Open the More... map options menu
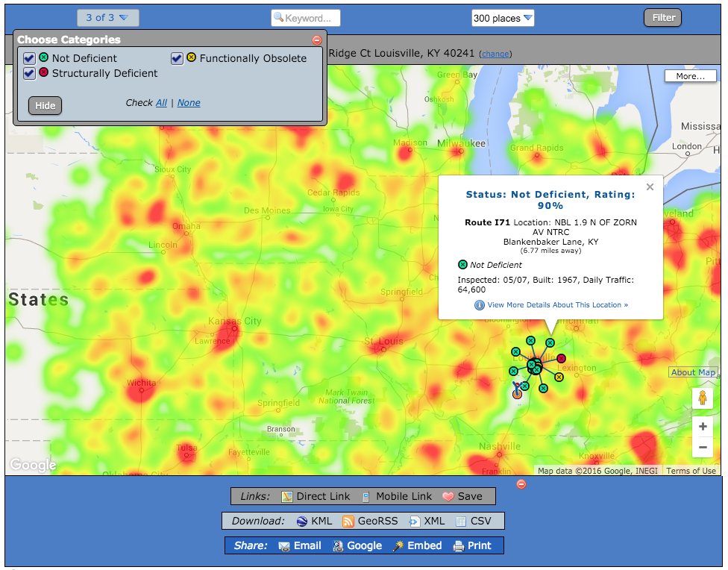This screenshot has width=728, height=570. point(690,76)
